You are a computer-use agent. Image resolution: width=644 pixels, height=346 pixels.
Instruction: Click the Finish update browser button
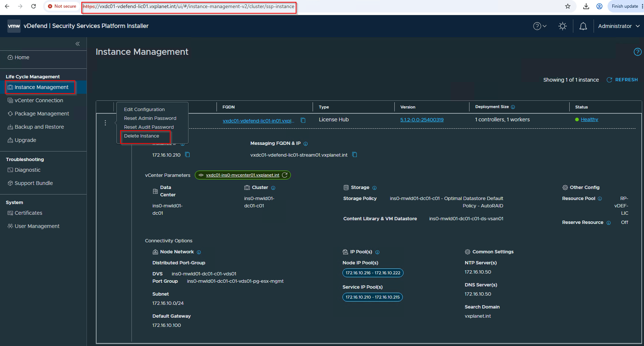626,6
